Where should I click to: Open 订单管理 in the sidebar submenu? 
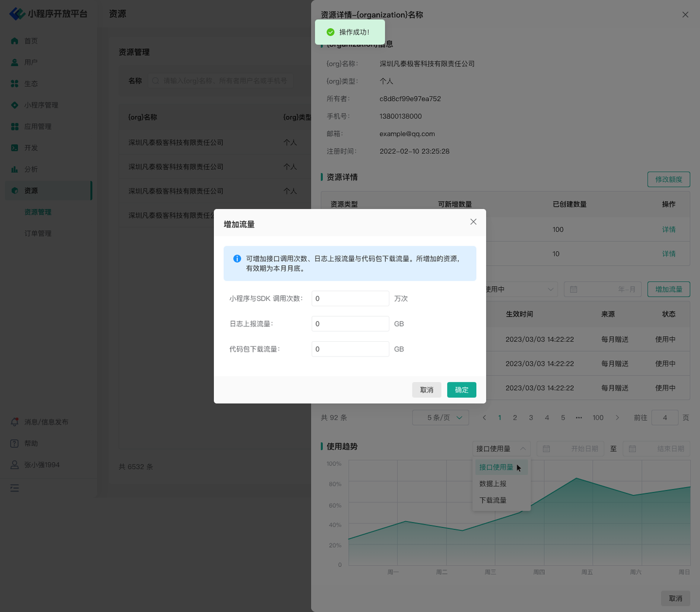[38, 234]
